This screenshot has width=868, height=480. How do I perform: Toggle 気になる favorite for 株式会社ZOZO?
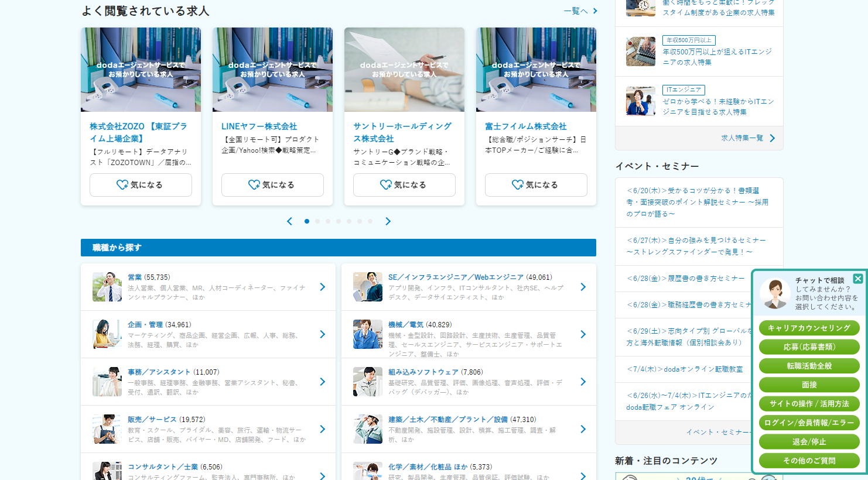pyautogui.click(x=141, y=185)
